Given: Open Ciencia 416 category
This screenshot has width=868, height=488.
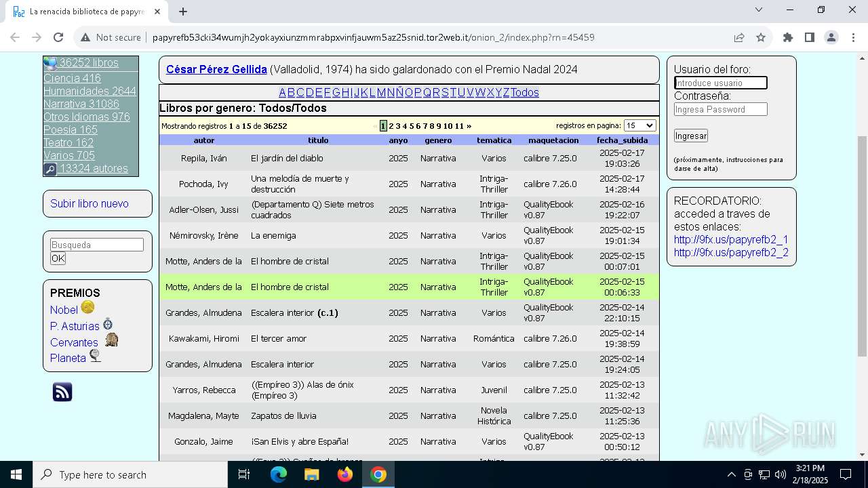Looking at the screenshot, I should [x=72, y=78].
